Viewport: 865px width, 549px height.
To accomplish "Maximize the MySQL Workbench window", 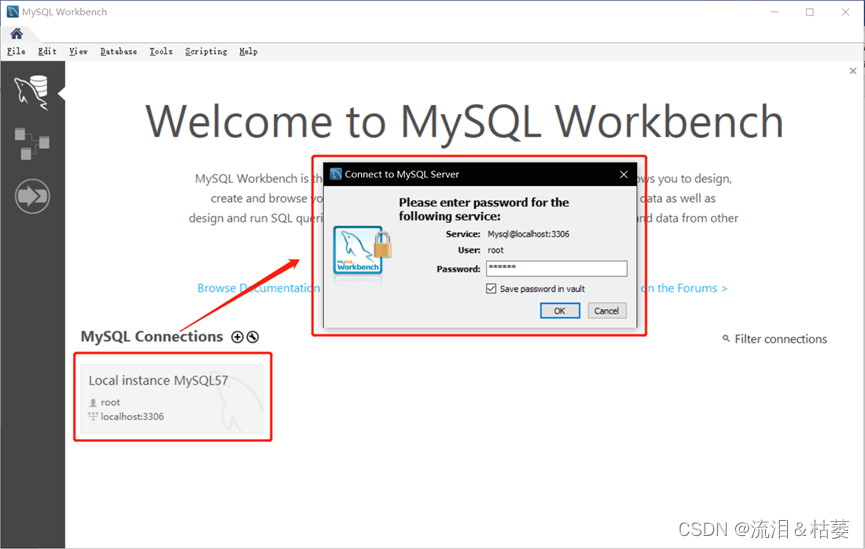I will [810, 12].
